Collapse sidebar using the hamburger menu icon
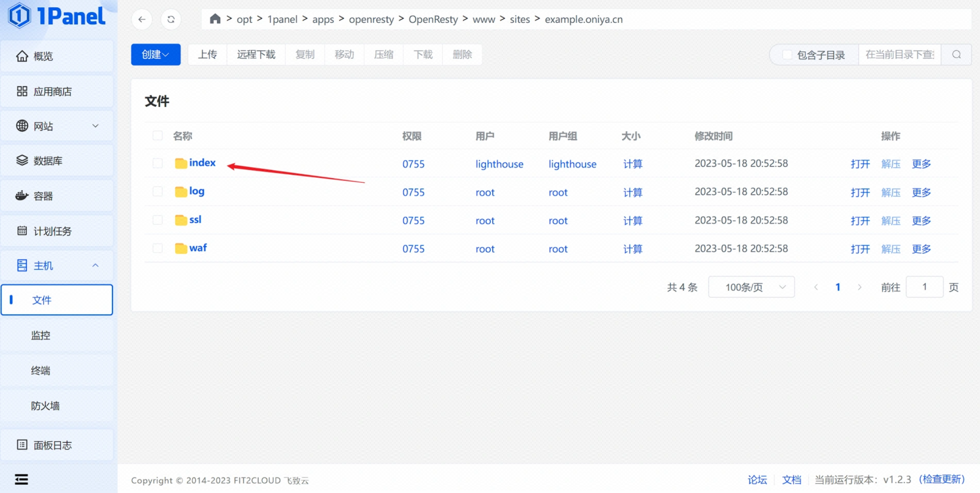Viewport: 980px width, 493px height. (21, 479)
